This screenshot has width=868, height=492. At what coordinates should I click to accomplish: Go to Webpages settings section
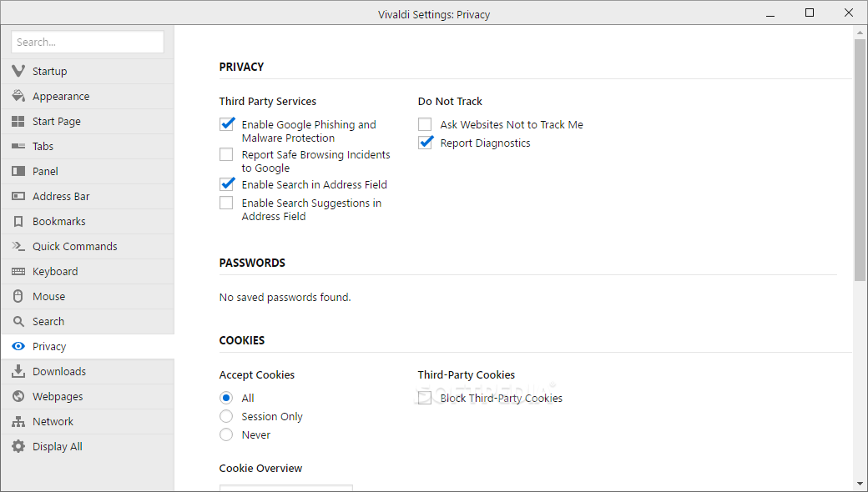(58, 397)
